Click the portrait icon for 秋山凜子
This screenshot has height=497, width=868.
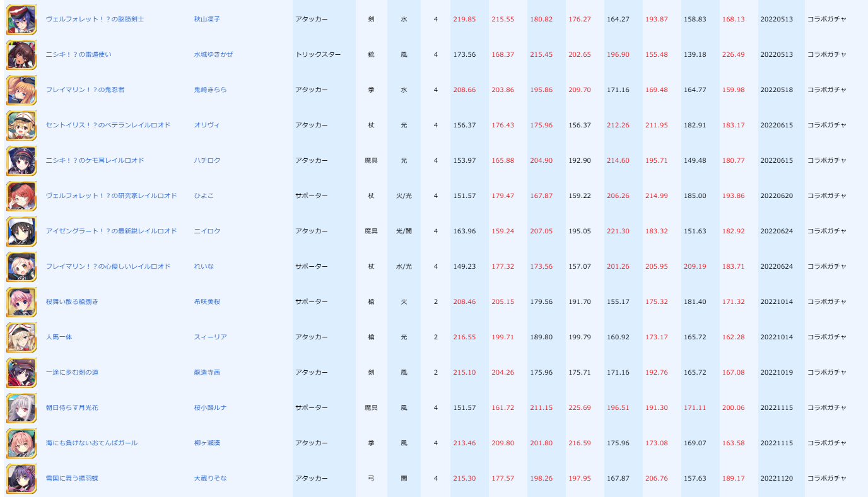point(21,20)
